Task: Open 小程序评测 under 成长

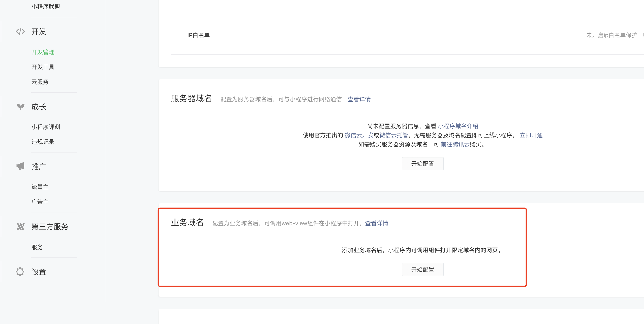Action: 46,127
